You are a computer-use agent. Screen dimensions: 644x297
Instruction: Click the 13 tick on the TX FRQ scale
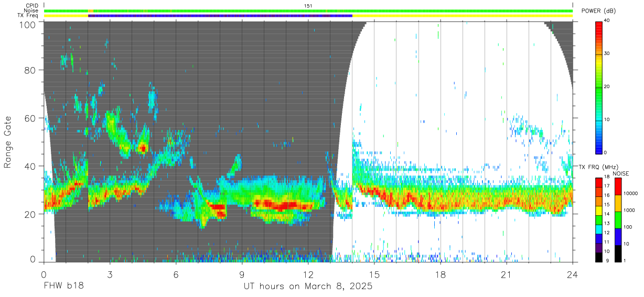coord(608,224)
